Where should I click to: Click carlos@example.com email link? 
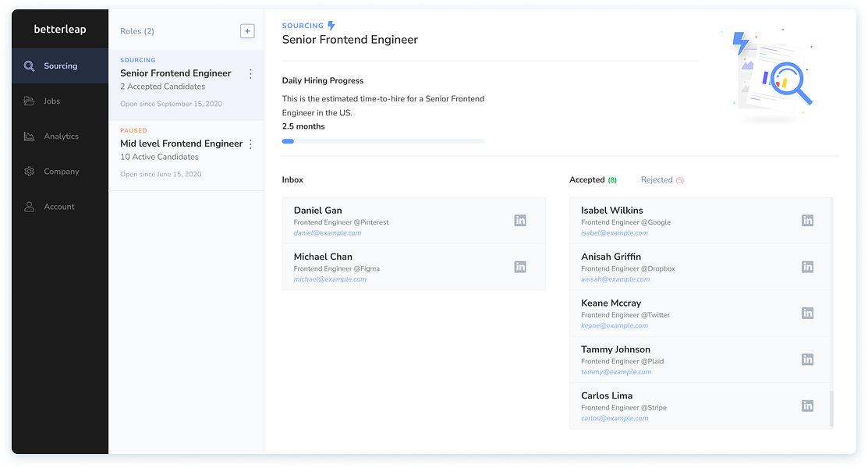(615, 418)
